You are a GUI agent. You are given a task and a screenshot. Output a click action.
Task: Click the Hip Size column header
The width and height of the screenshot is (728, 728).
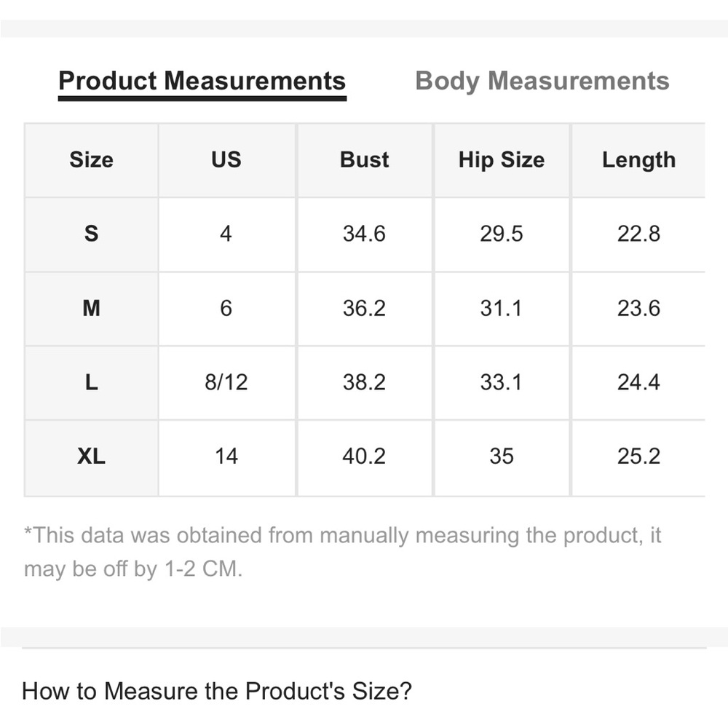(501, 160)
